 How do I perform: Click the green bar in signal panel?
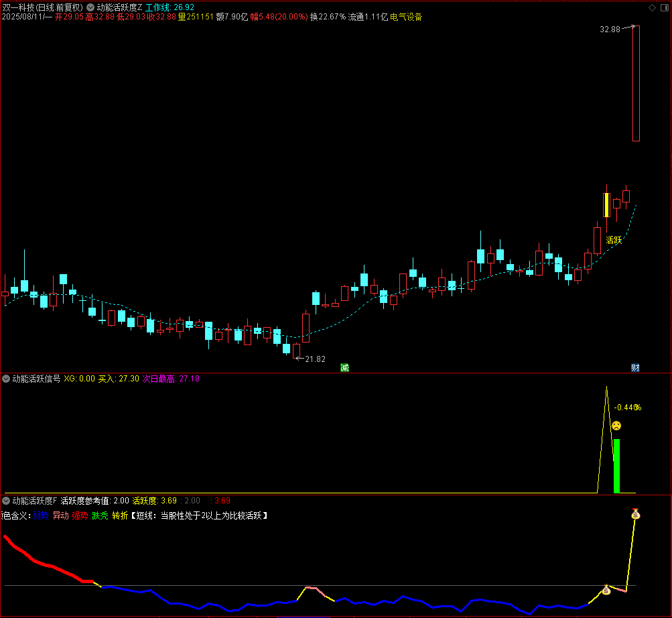pos(616,466)
